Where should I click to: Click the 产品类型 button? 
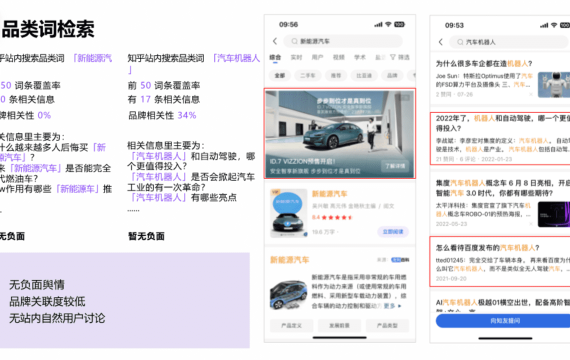pyautogui.click(x=387, y=325)
